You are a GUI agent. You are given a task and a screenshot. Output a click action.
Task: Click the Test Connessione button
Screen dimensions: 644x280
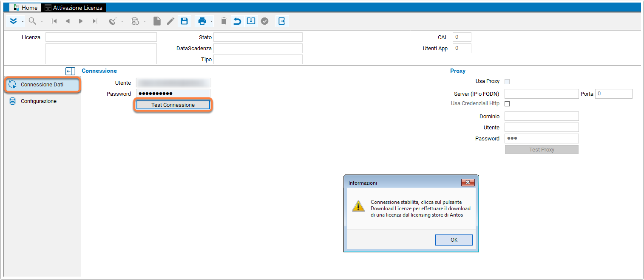(173, 105)
